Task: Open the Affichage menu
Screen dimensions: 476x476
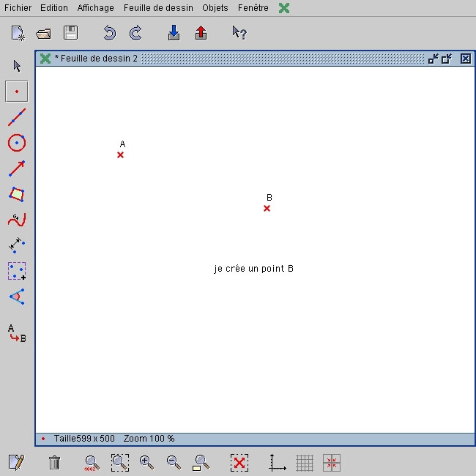Action: [x=96, y=8]
